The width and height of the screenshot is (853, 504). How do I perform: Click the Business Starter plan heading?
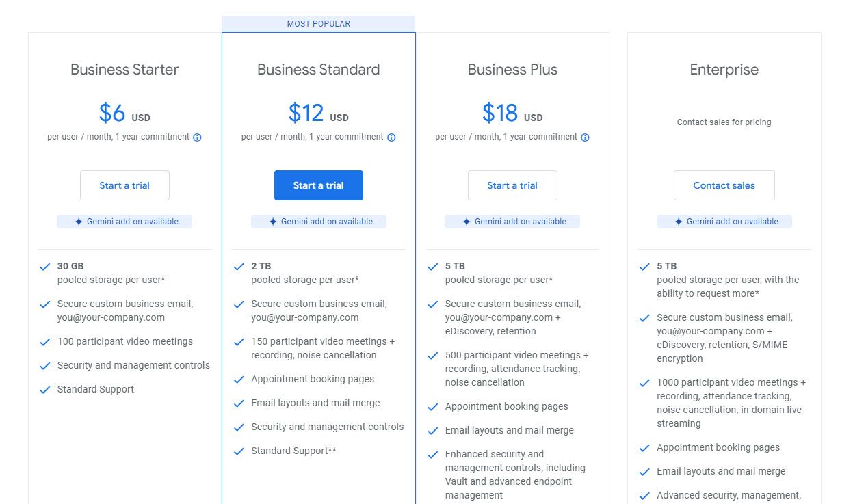tap(124, 69)
